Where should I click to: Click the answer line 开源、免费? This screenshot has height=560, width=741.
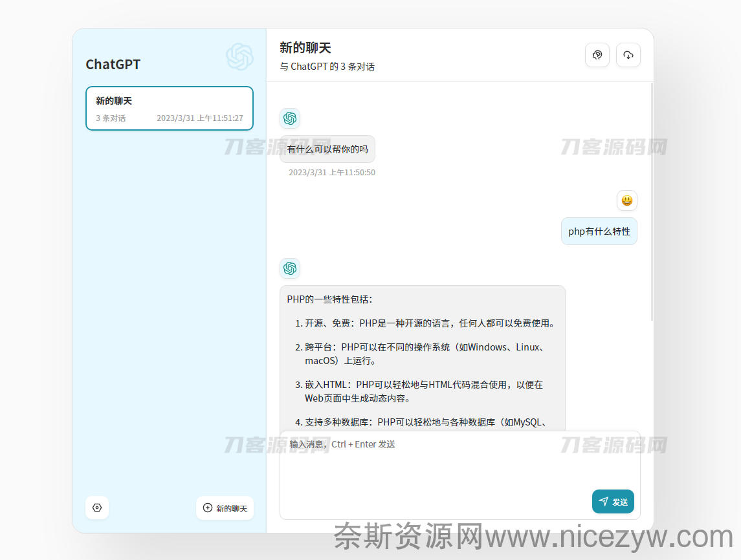(x=430, y=323)
